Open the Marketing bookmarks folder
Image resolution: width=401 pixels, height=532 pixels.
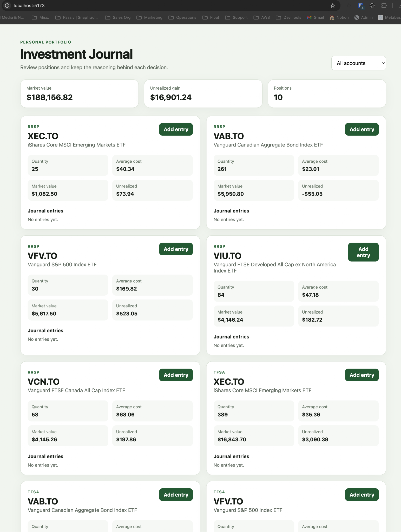click(x=149, y=17)
